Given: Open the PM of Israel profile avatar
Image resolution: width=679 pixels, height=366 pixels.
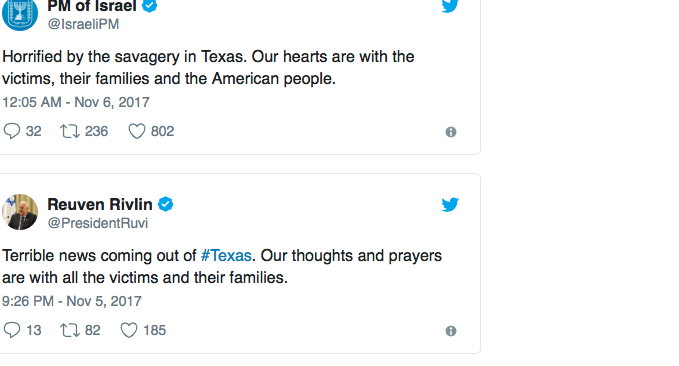Looking at the screenshot, I should 20,13.
